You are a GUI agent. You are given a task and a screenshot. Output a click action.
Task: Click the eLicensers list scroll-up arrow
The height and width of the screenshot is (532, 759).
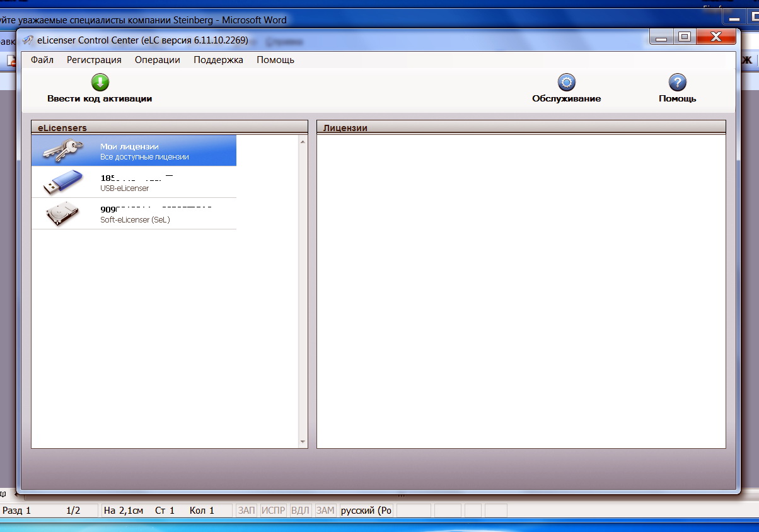tap(303, 141)
